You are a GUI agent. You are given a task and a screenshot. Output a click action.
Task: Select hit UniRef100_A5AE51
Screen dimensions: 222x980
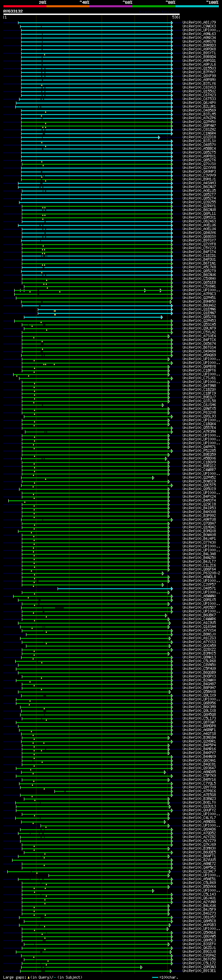click(199, 879)
